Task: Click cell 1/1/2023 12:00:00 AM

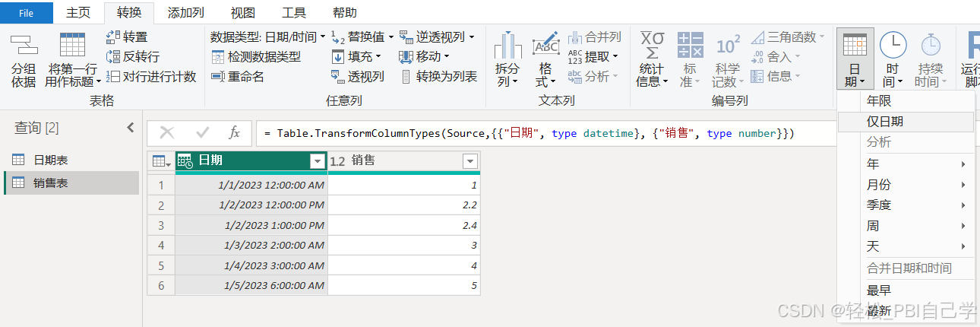Action: (251, 185)
